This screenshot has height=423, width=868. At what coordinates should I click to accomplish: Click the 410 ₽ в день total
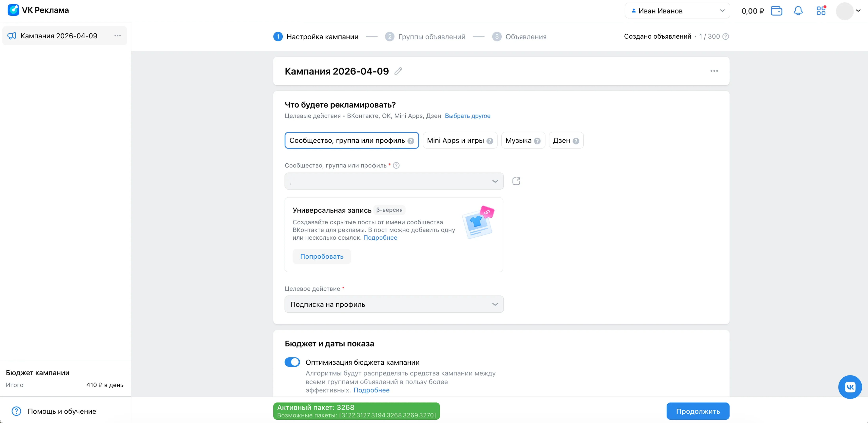tap(105, 385)
